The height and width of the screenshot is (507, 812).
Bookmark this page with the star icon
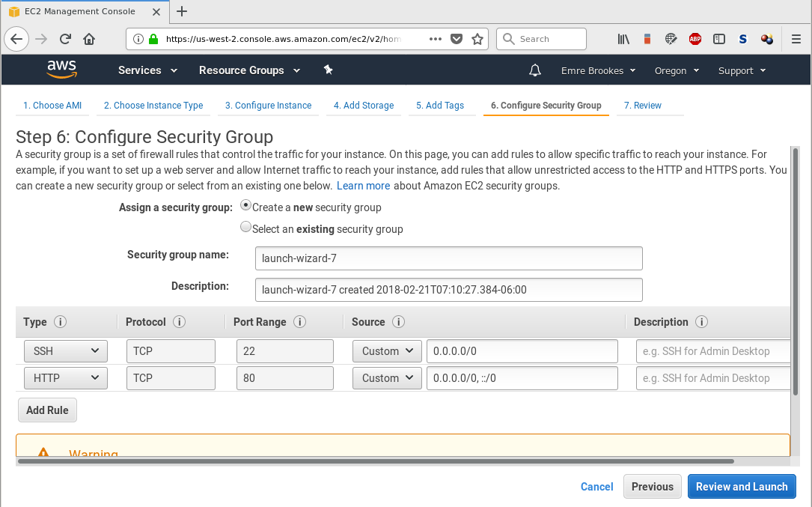[x=477, y=39]
